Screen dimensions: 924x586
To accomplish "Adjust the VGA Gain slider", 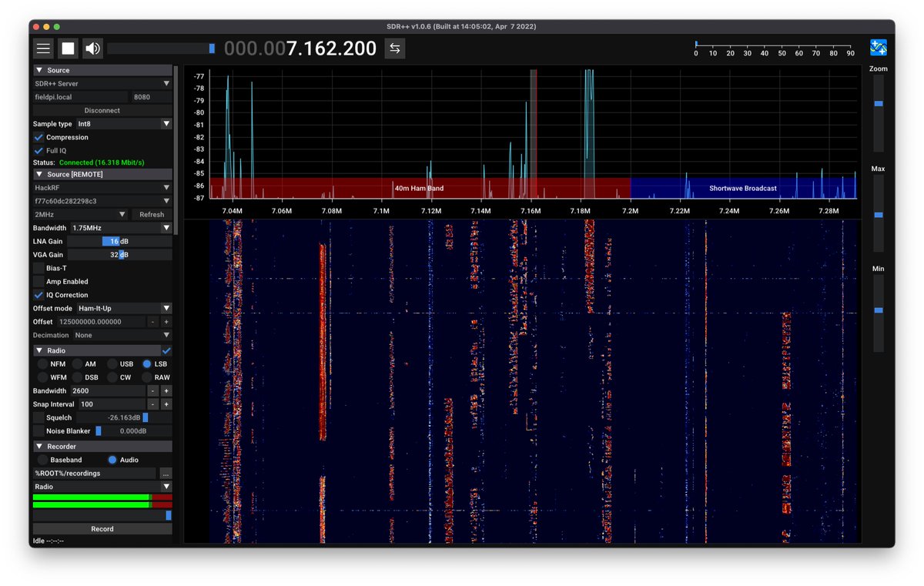I will [x=119, y=254].
